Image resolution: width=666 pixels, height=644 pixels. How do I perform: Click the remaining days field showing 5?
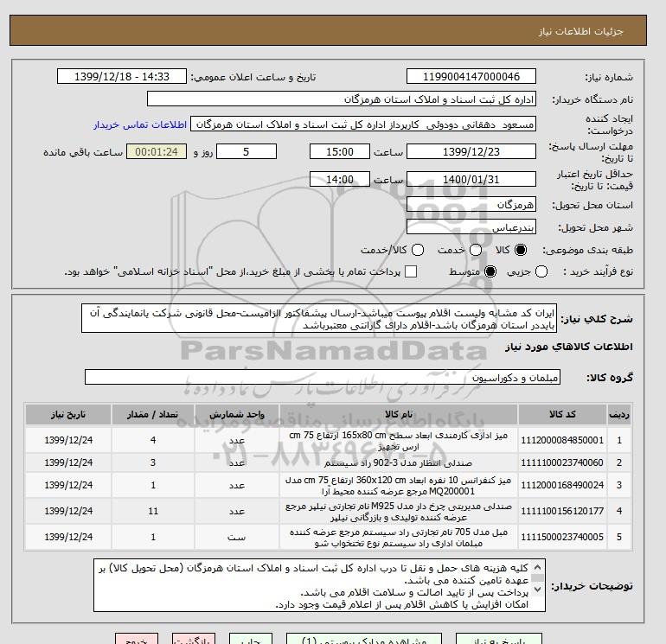tap(247, 151)
